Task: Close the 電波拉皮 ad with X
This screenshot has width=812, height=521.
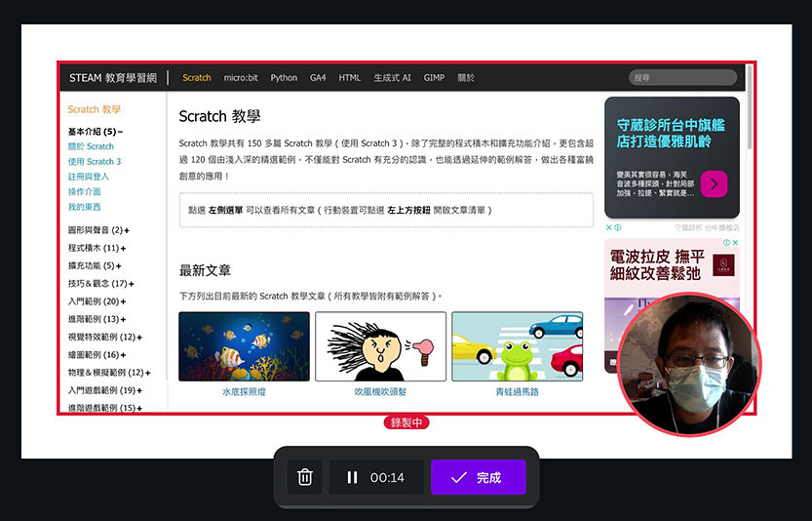Action: 735,243
